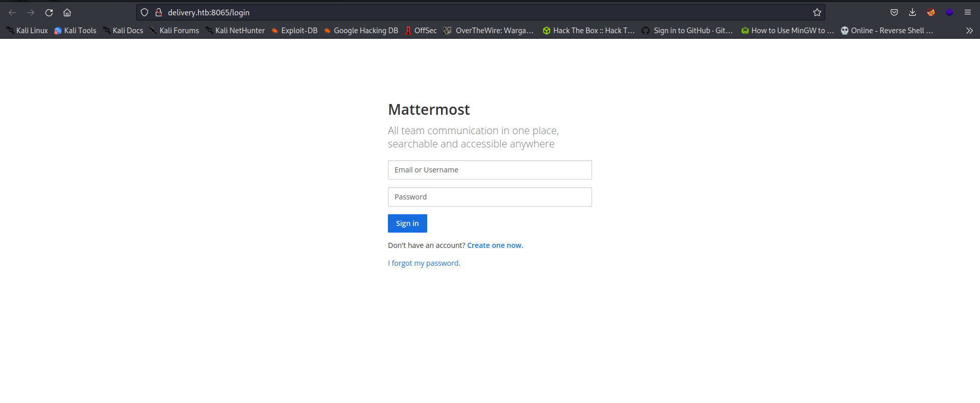Open the Google Hacking DB bookmark
The image size is (980, 403).
[x=361, y=31]
